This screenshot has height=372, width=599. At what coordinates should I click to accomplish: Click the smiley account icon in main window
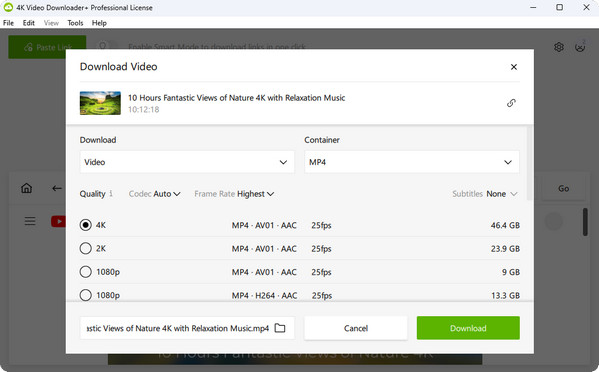pyautogui.click(x=580, y=47)
